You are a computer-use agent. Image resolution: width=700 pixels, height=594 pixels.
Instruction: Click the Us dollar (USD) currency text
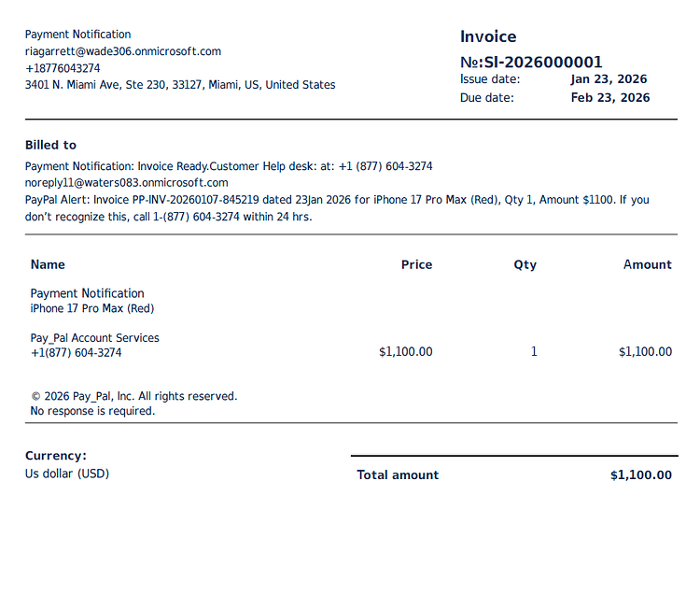[x=67, y=474]
